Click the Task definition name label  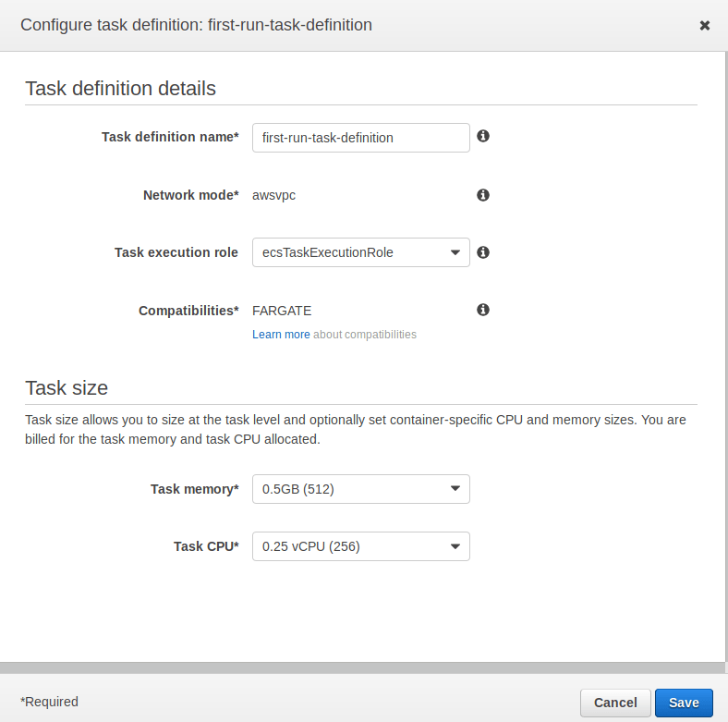(170, 137)
